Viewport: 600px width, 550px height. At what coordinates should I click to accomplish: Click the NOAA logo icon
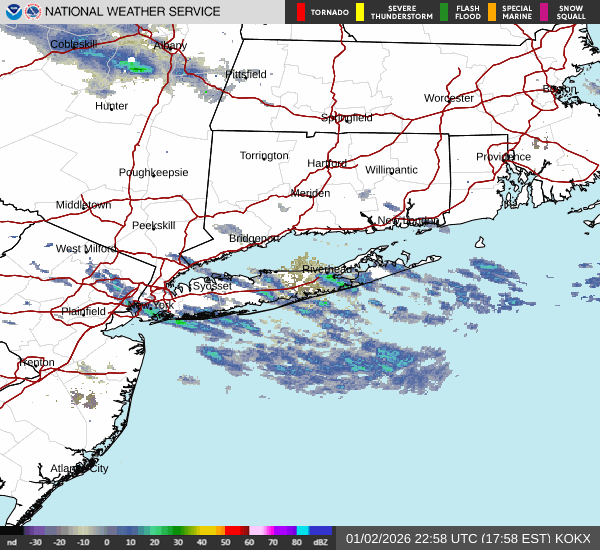(12, 12)
